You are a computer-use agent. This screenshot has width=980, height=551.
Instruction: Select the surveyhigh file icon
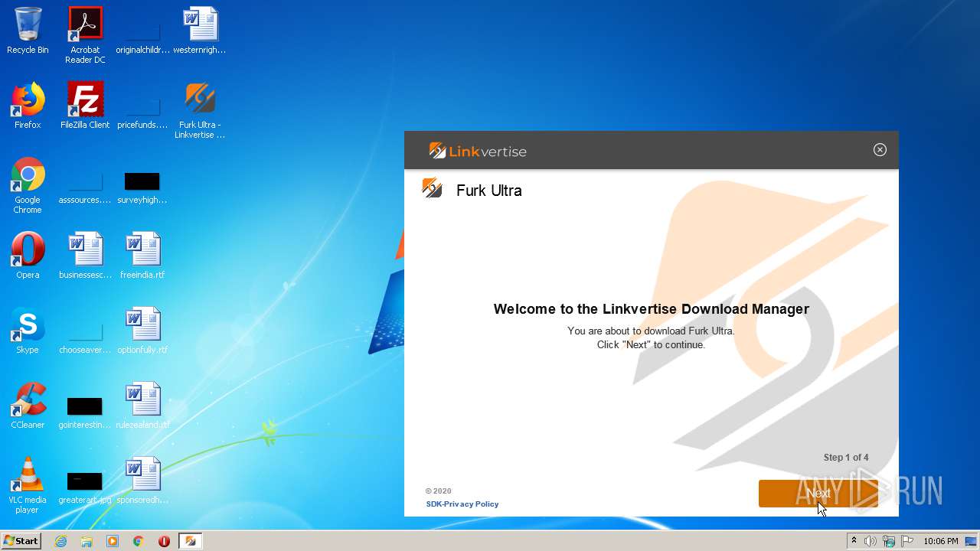point(142,190)
